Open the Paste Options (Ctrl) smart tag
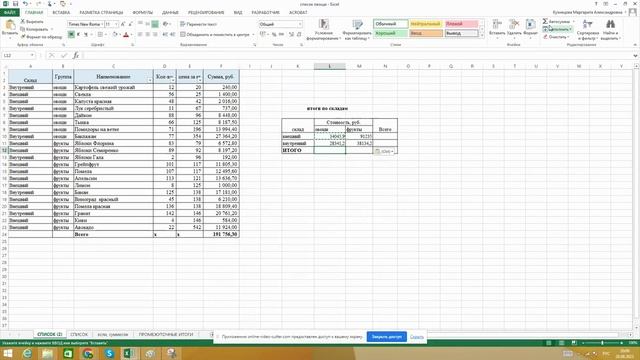 coord(384,151)
